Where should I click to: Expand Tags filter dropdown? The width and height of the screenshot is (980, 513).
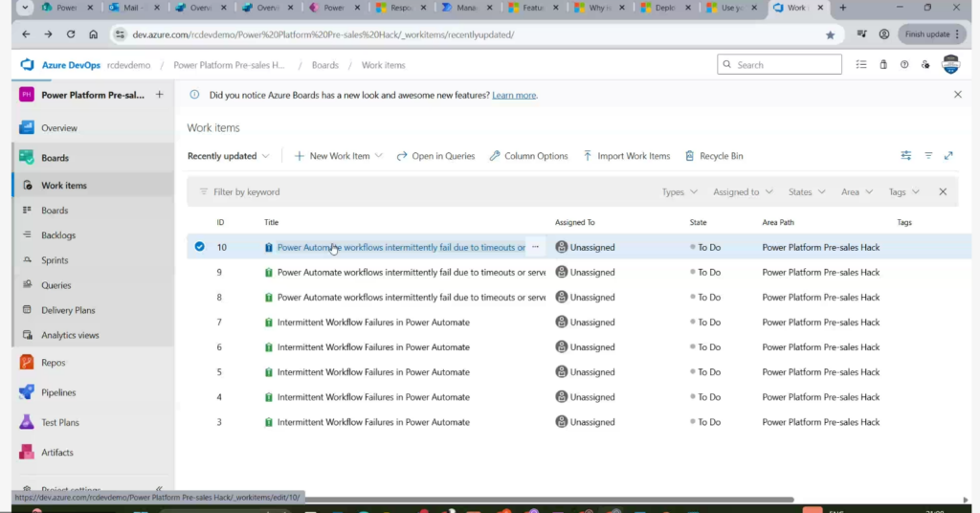click(903, 191)
